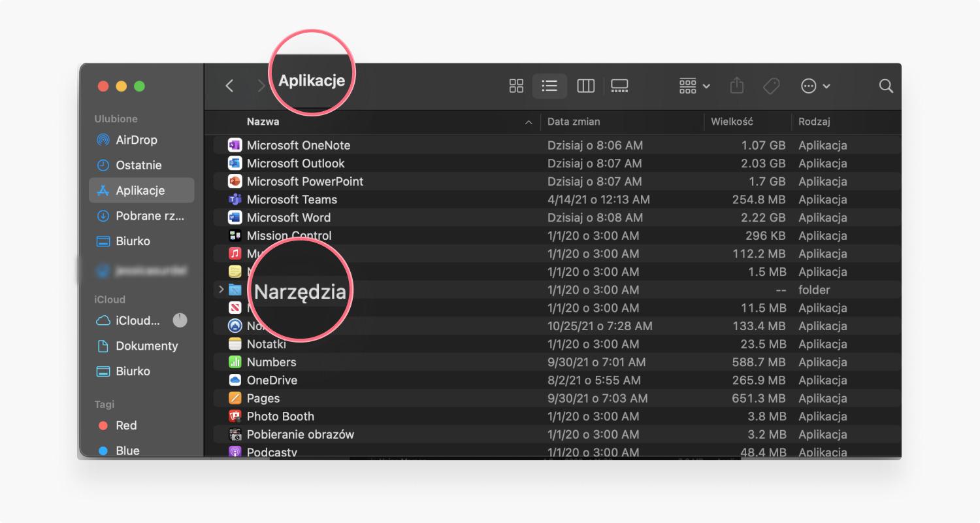The image size is (980, 523).
Task: Expand the Narzędzia folder disclosure arrow
Action: pos(221,289)
